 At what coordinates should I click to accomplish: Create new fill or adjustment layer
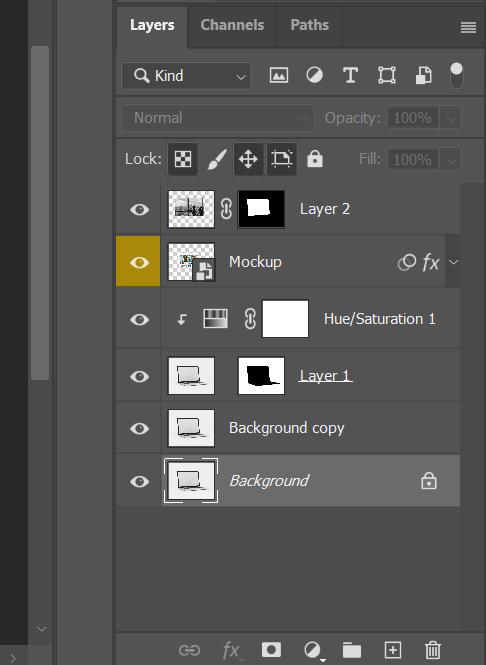pos(313,650)
